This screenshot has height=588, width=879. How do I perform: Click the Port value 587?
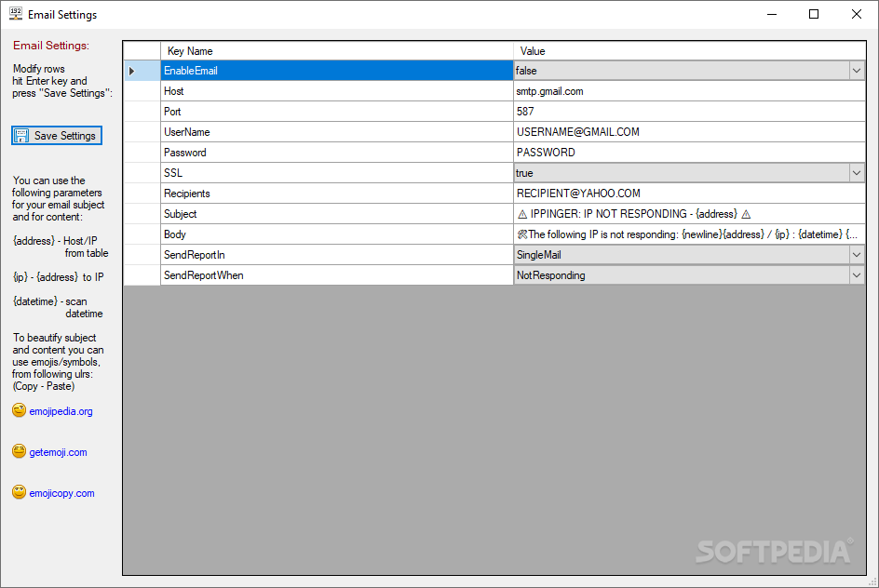689,112
